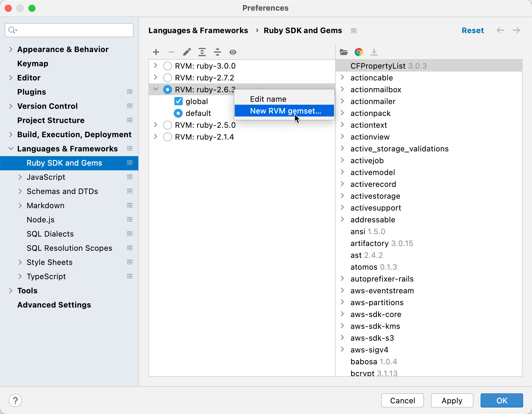Click the settings search field

coord(69,30)
